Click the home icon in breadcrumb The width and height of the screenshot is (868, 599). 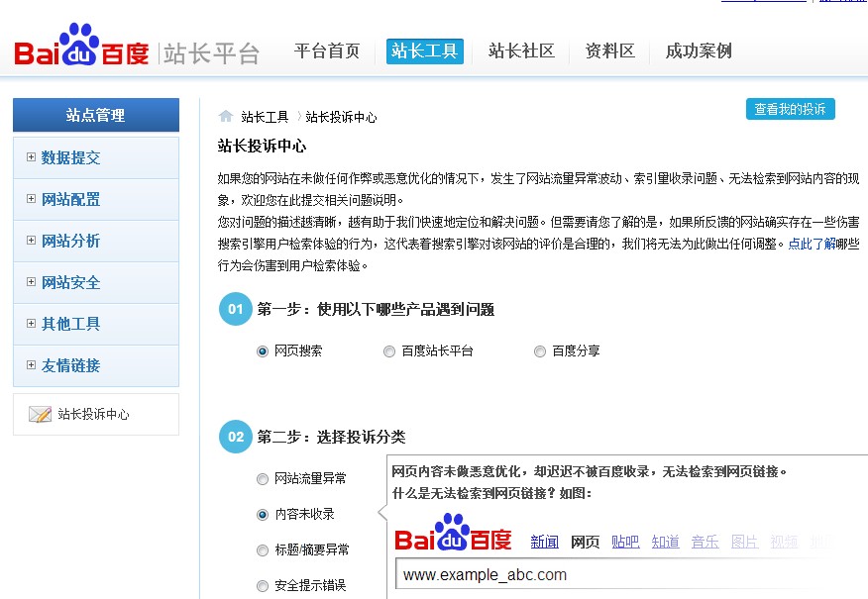(x=226, y=117)
